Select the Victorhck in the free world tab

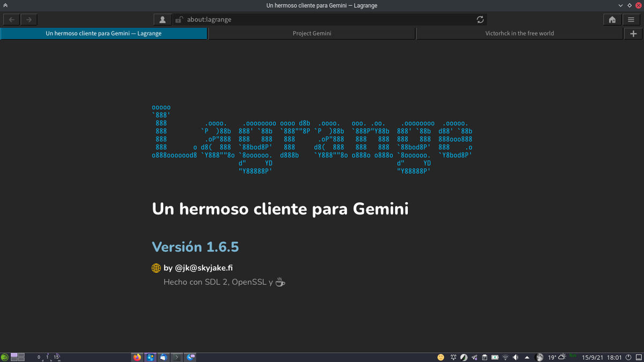click(x=519, y=33)
